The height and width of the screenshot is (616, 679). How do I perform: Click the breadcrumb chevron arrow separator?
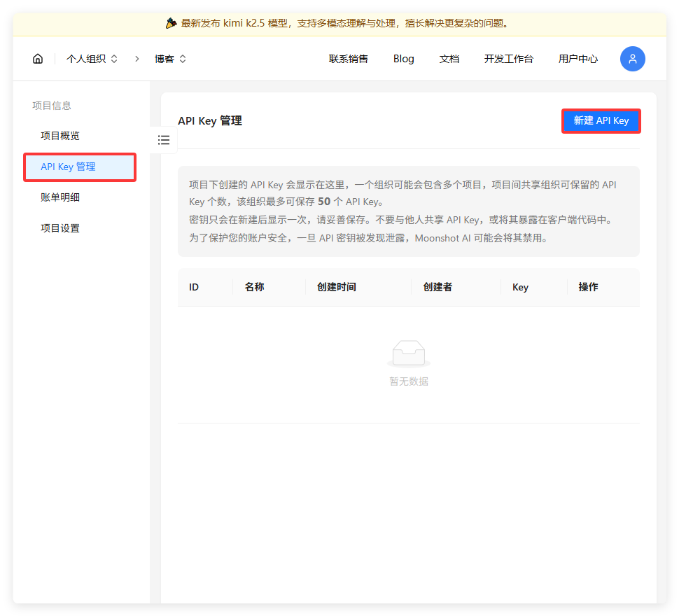[137, 59]
